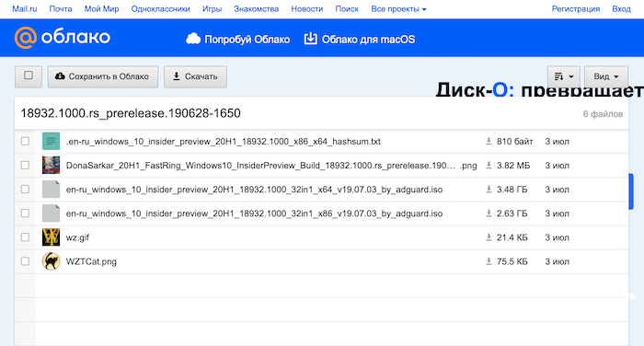
Task: Open Игры in top navigation
Action: 212,8
